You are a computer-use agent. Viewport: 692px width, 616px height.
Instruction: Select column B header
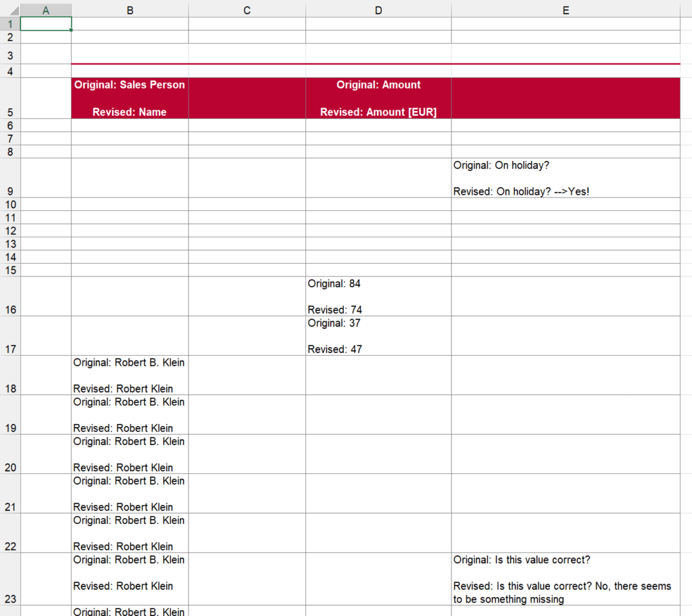129,9
